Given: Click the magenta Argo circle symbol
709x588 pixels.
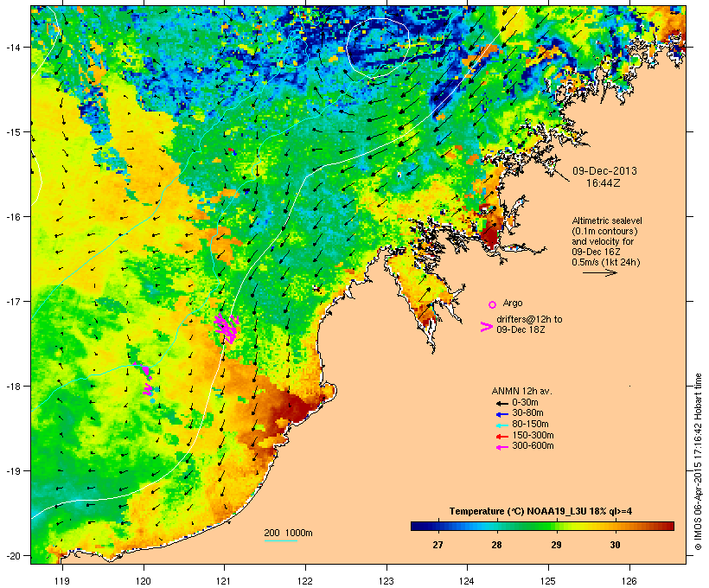Looking at the screenshot, I should point(493,304).
